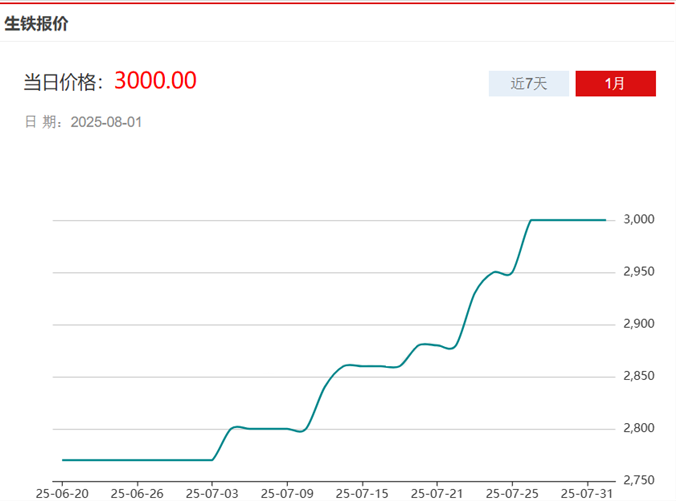Click the 25-06-26 axis label

tap(137, 494)
